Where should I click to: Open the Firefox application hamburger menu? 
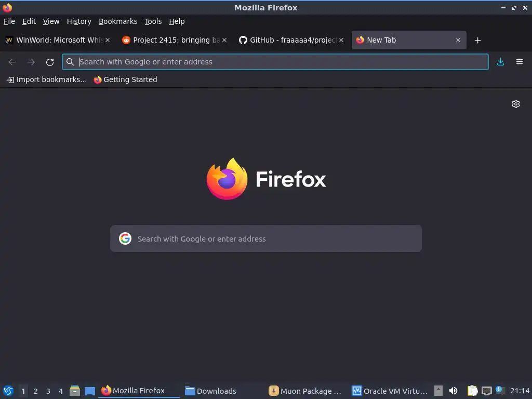tap(520, 62)
